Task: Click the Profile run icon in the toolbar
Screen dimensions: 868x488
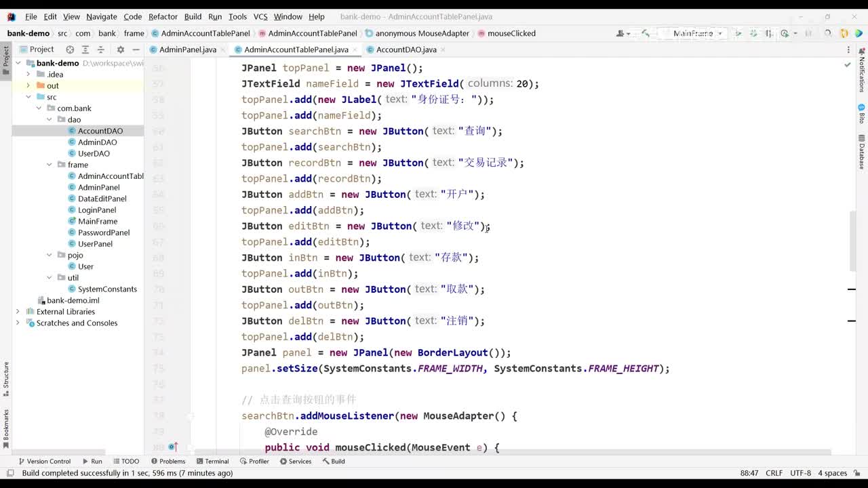Action: point(787,33)
